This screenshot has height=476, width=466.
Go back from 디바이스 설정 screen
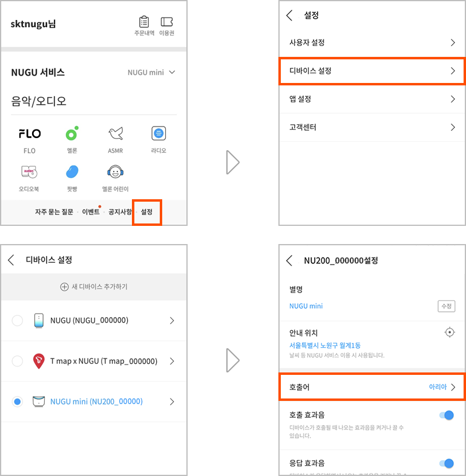(x=11, y=260)
